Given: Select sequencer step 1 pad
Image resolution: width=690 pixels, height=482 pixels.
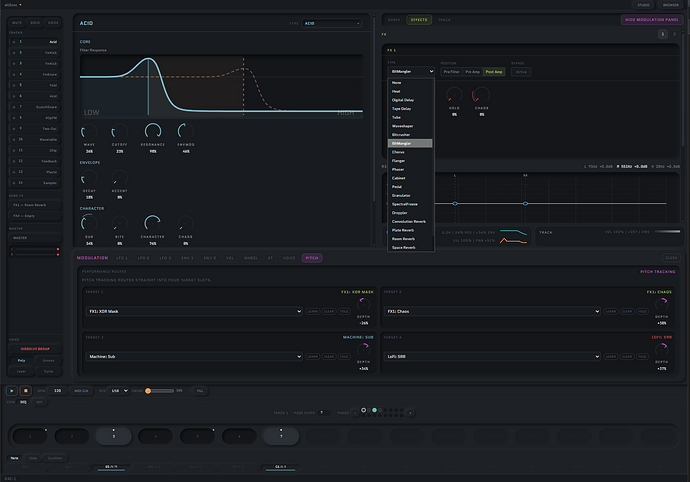Looking at the screenshot, I should point(30,436).
